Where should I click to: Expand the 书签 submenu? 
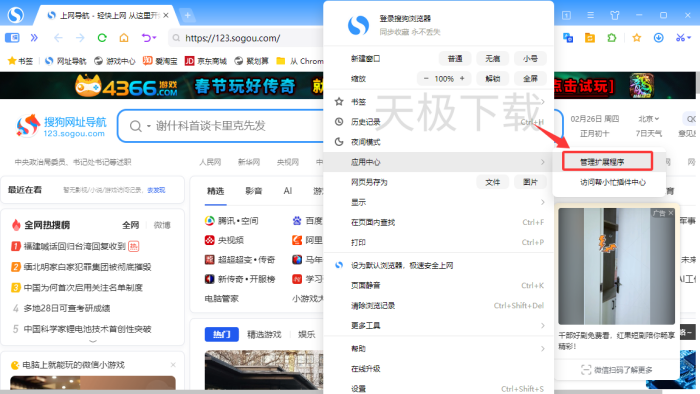click(x=438, y=102)
